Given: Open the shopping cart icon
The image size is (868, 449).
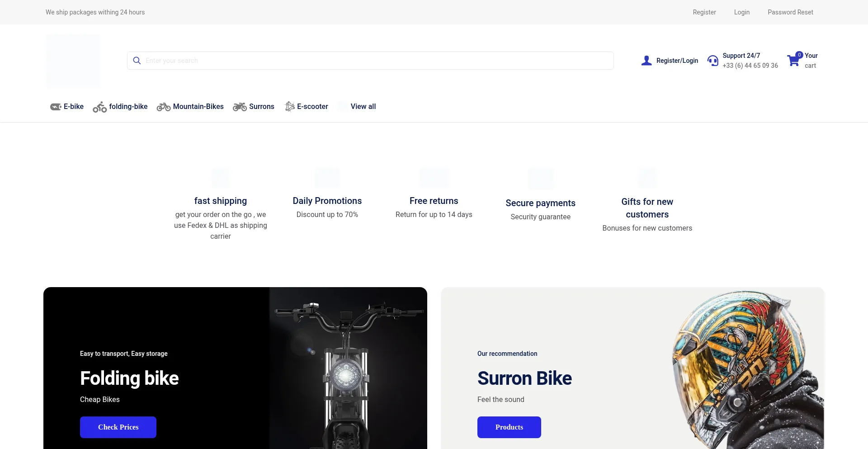Looking at the screenshot, I should pos(793,60).
